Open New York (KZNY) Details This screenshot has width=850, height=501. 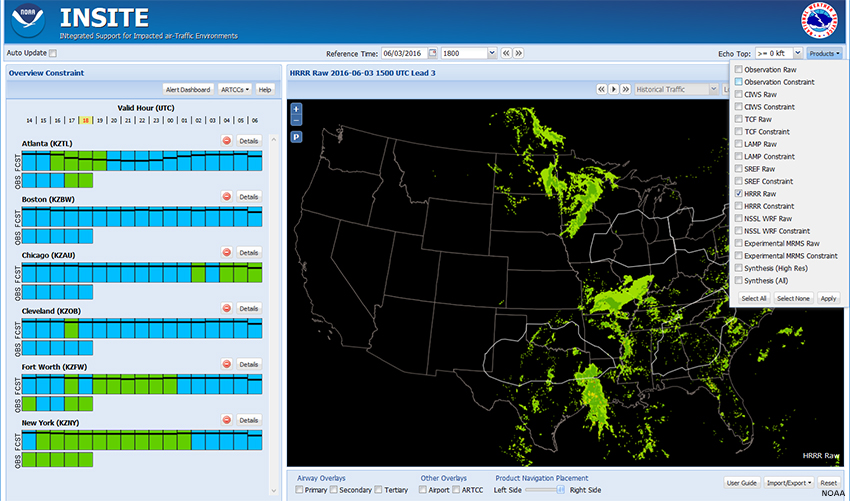pos(249,420)
